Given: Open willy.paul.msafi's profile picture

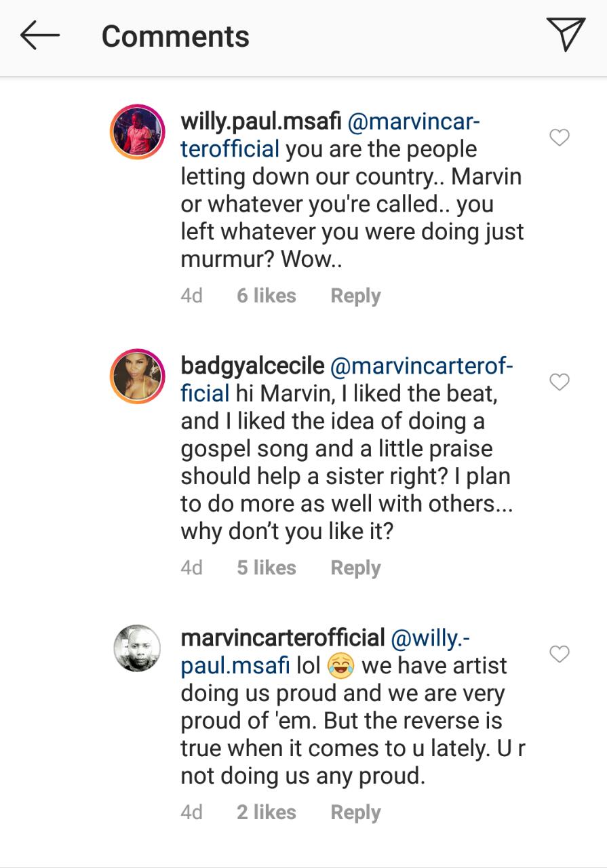Looking at the screenshot, I should [138, 132].
